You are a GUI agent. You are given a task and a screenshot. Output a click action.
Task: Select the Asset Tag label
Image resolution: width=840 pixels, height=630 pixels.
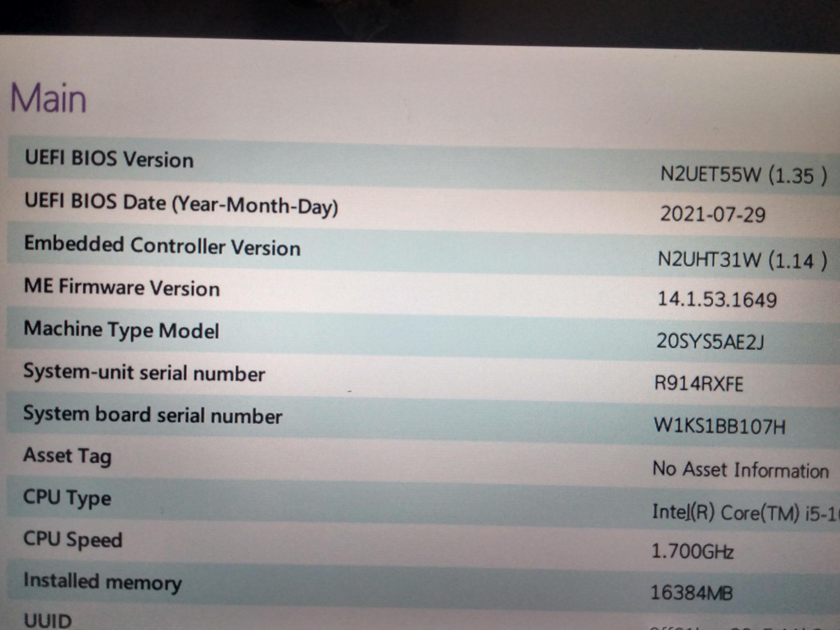67,456
